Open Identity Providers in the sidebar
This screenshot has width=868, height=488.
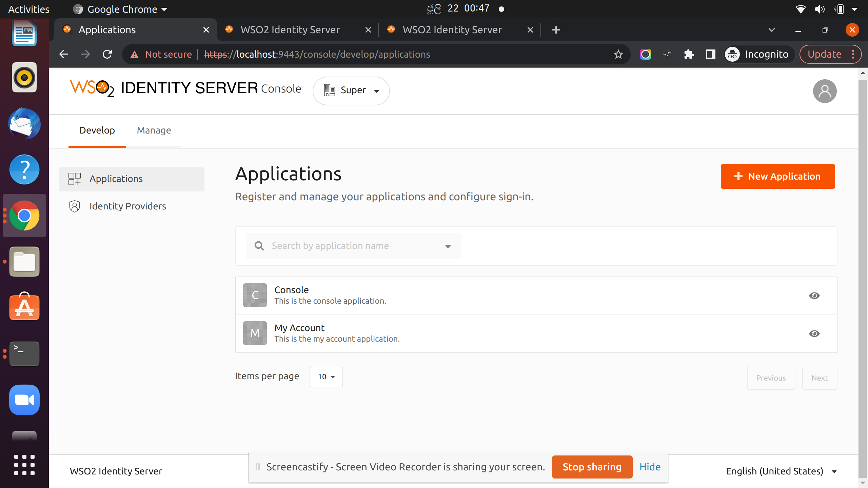[127, 206]
